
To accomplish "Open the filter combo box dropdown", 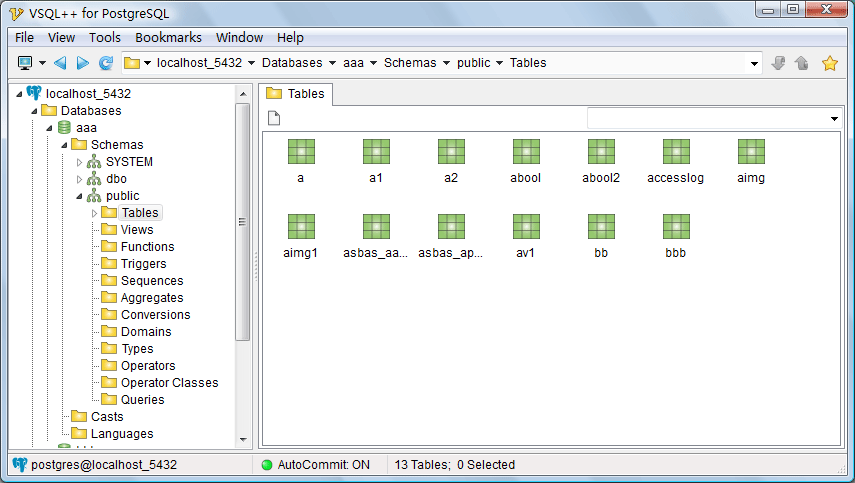I will coord(834,119).
